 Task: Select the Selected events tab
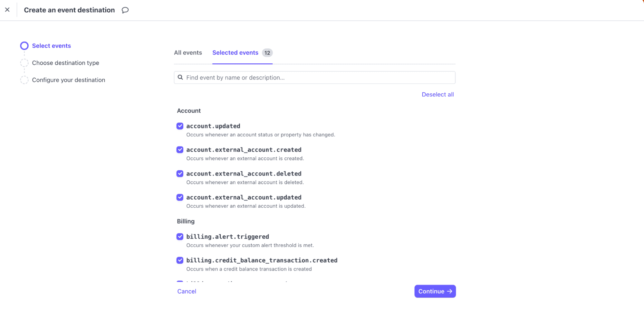pyautogui.click(x=235, y=52)
